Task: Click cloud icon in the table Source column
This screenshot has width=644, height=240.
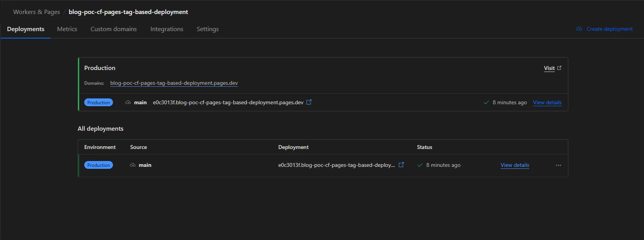Action: tap(133, 165)
